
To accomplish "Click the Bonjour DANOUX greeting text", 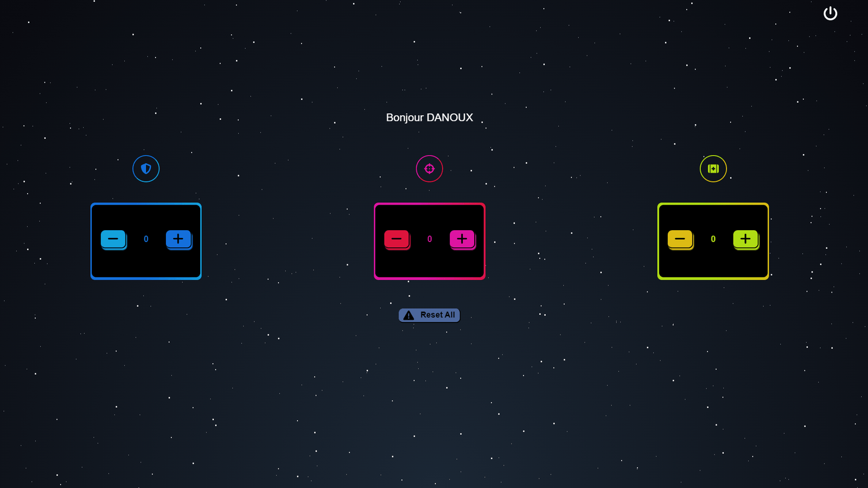I will click(429, 118).
